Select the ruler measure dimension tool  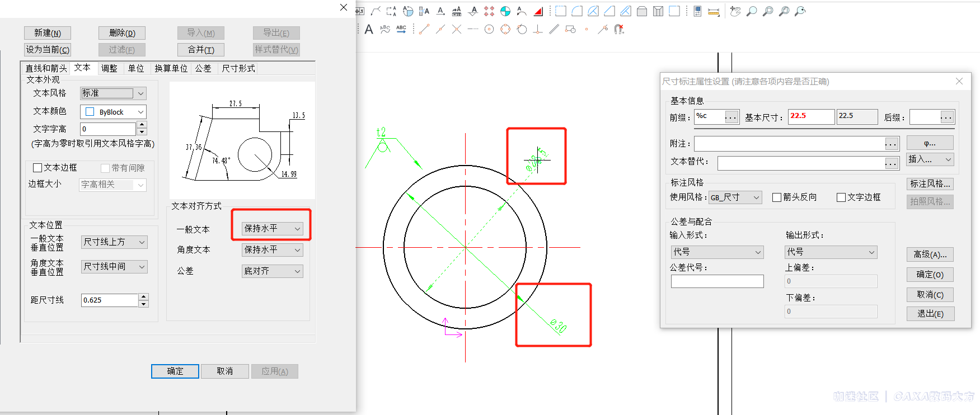[714, 11]
